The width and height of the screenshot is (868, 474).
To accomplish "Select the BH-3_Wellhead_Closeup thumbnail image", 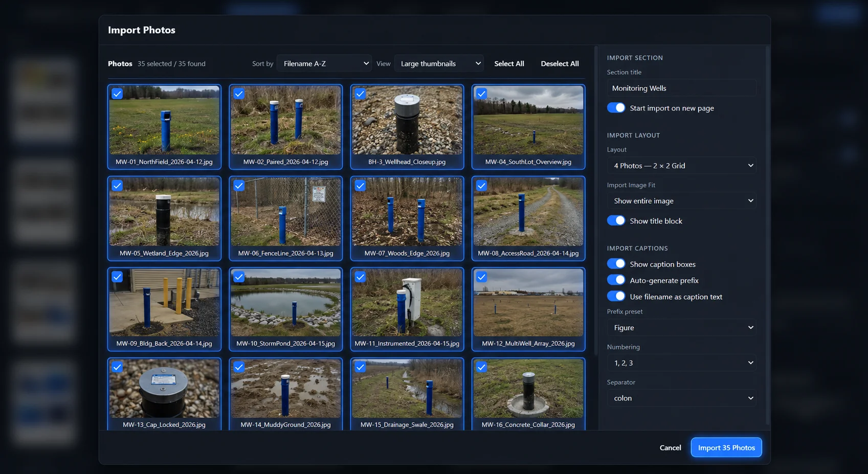I will (x=407, y=120).
